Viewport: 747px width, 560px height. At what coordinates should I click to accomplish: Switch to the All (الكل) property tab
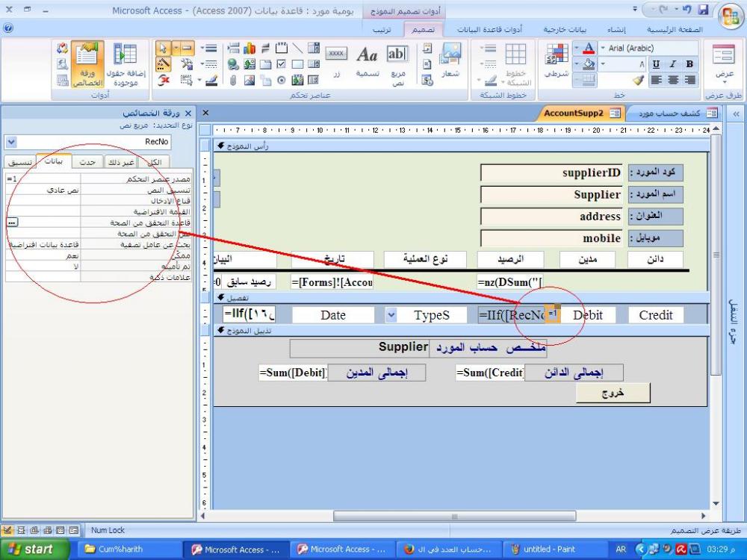tap(155, 162)
